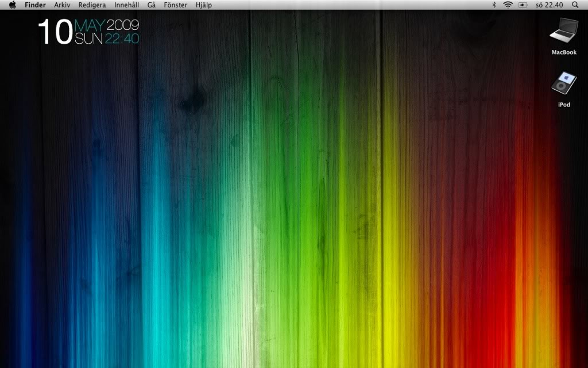Open the Wi-Fi status menu

click(x=508, y=5)
